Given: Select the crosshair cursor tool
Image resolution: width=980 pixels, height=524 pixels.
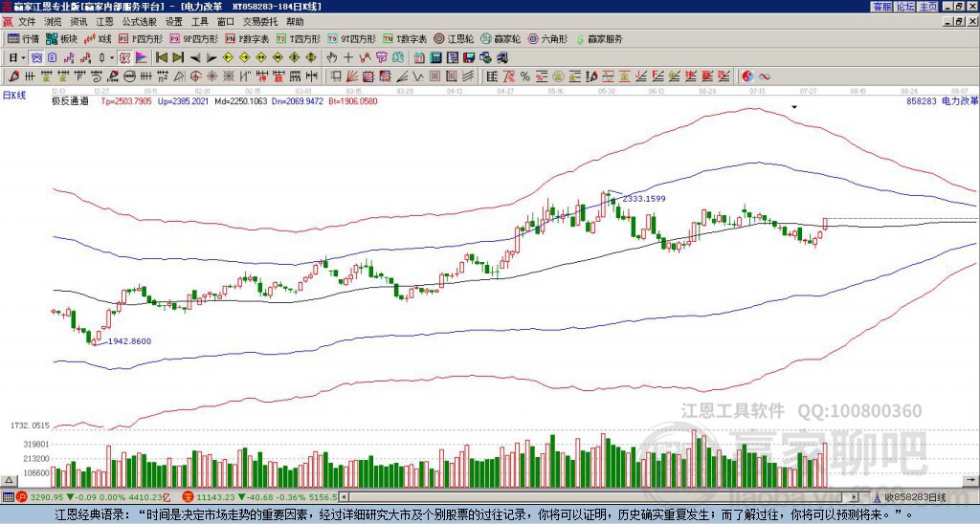Looking at the screenshot, I should 348,57.
